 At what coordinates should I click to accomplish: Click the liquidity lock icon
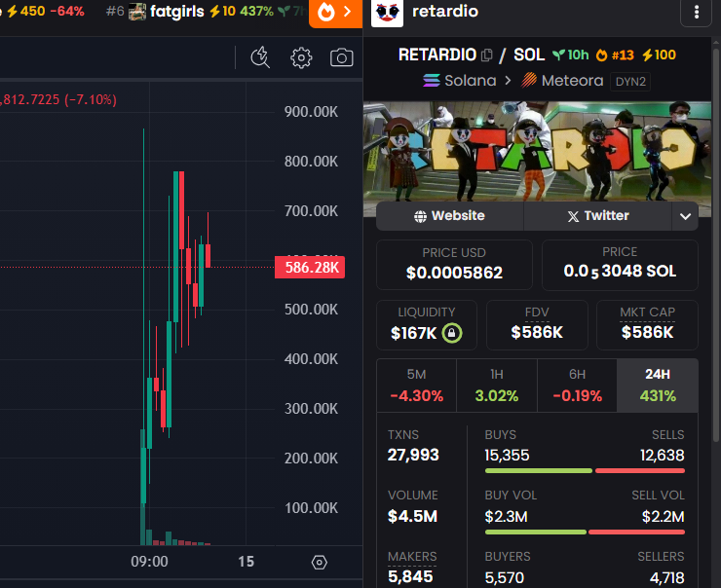coord(452,333)
